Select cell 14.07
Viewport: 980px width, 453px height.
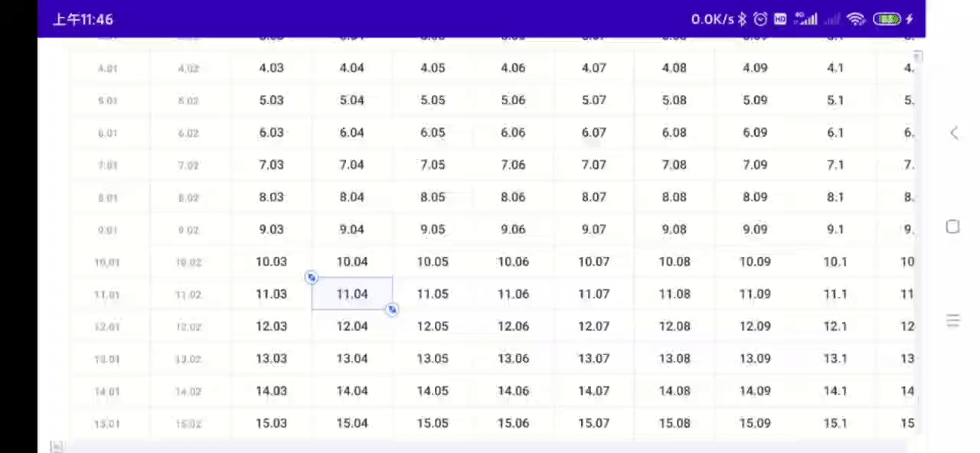pyautogui.click(x=594, y=391)
